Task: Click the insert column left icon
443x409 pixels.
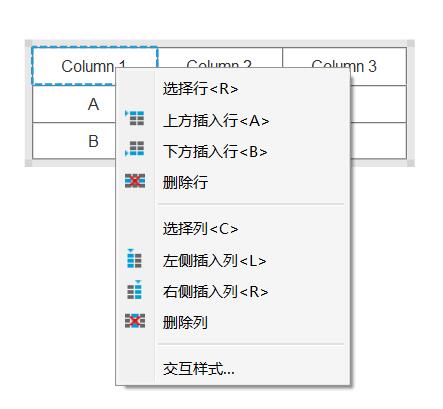Action: click(x=135, y=259)
